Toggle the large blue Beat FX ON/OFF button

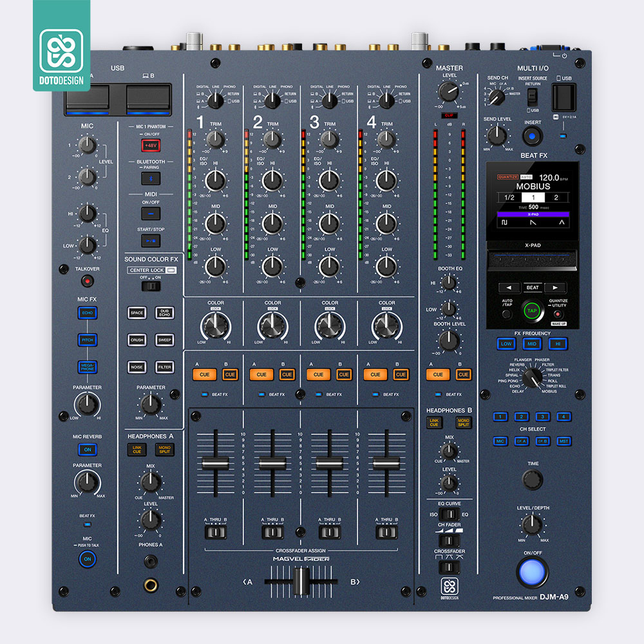(533, 572)
